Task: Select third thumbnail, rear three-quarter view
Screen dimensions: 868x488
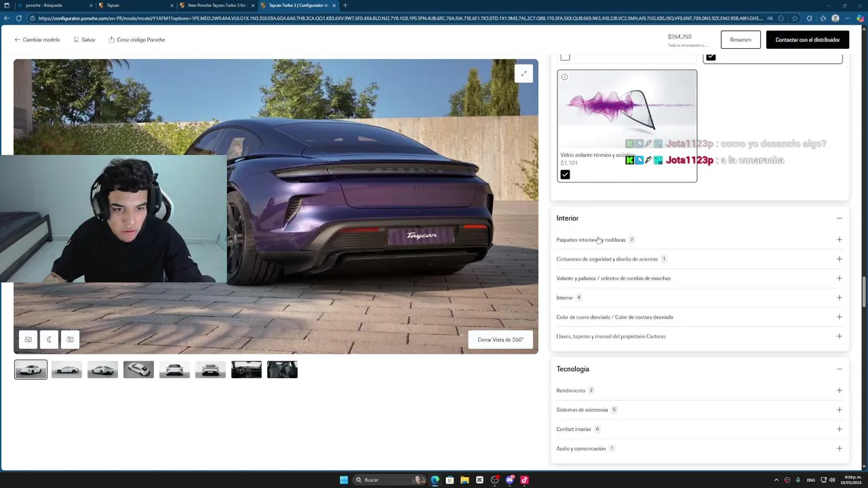Action: tap(102, 369)
